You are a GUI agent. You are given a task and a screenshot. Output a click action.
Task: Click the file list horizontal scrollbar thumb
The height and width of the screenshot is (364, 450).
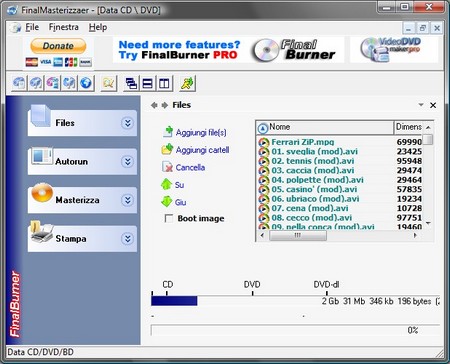click(x=298, y=235)
